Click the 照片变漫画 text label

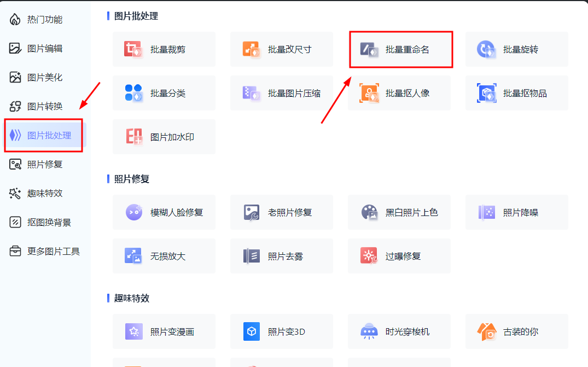[x=172, y=332]
